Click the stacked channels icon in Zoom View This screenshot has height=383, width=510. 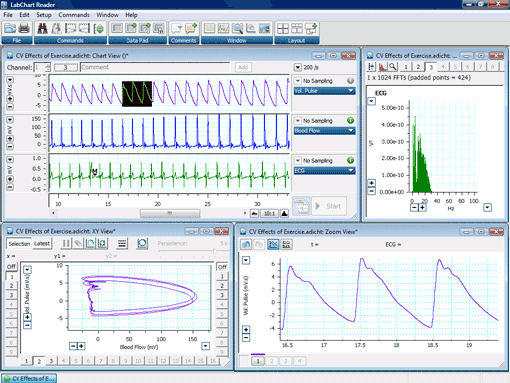286,245
